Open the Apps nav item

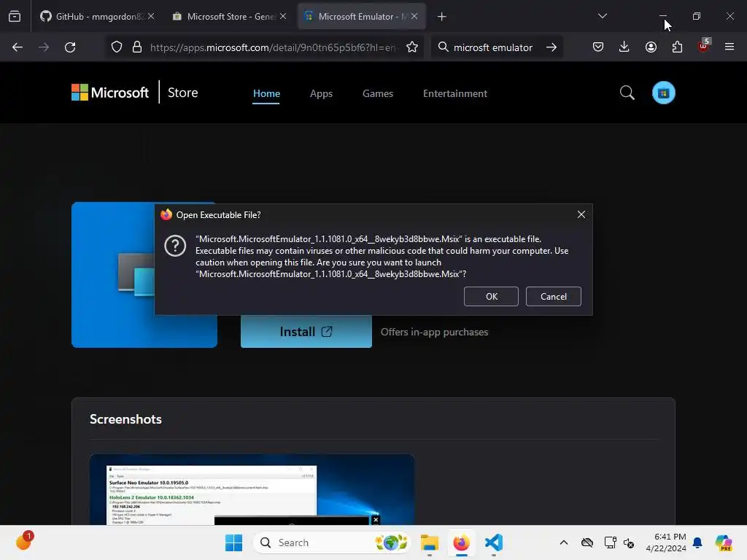tap(321, 93)
